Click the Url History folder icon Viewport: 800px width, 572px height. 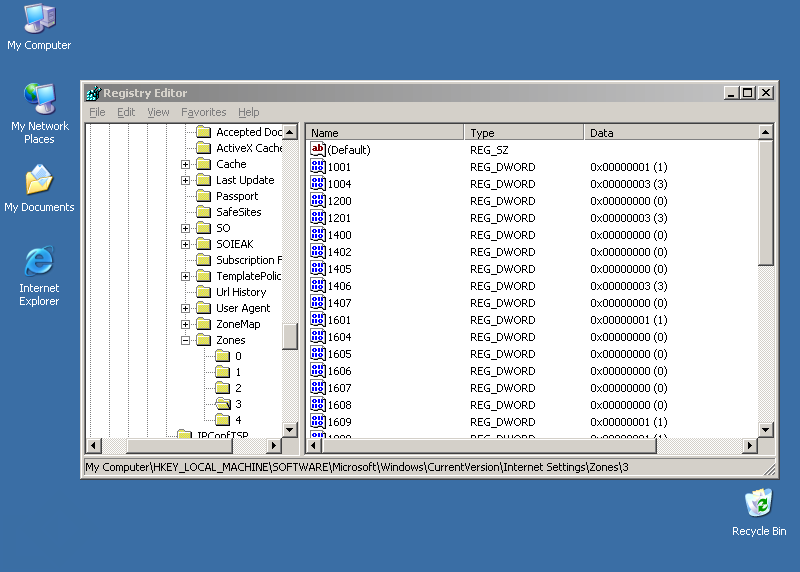click(x=204, y=292)
